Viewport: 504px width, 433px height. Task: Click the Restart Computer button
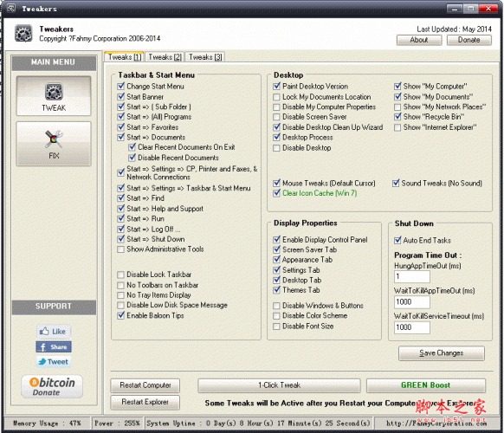pyautogui.click(x=145, y=385)
